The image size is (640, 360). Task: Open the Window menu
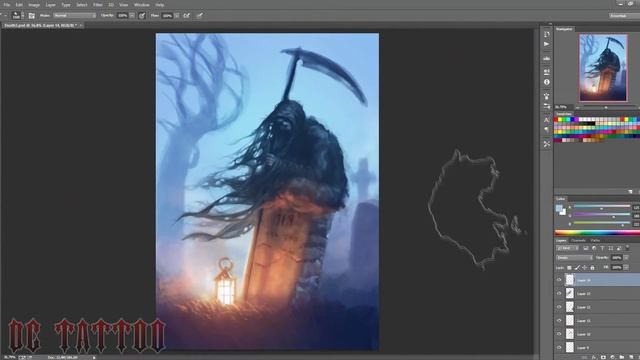click(x=142, y=5)
